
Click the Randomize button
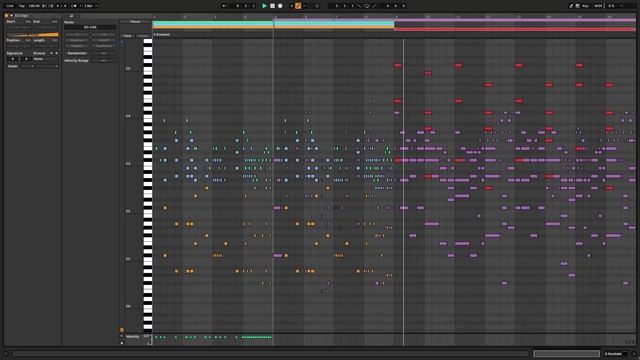(77, 53)
